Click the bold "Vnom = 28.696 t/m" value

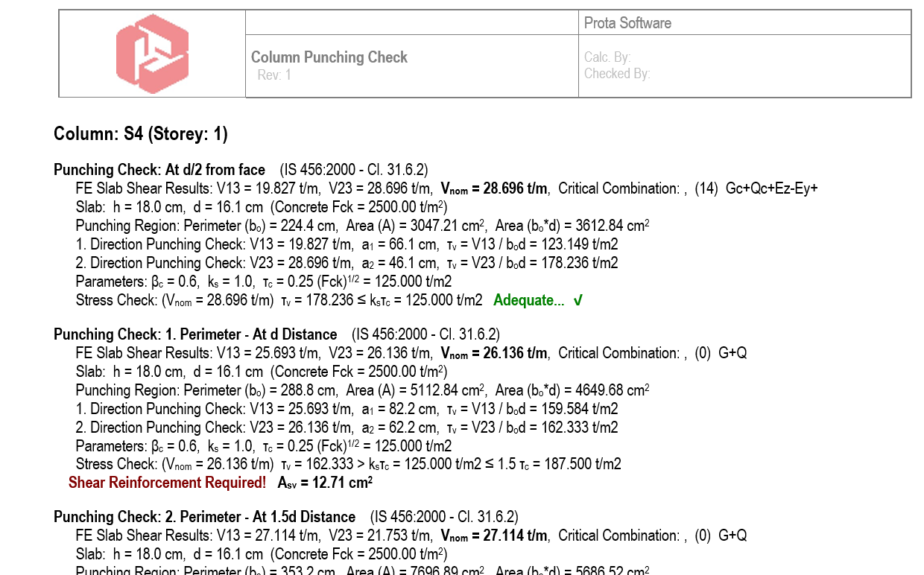tap(493, 188)
